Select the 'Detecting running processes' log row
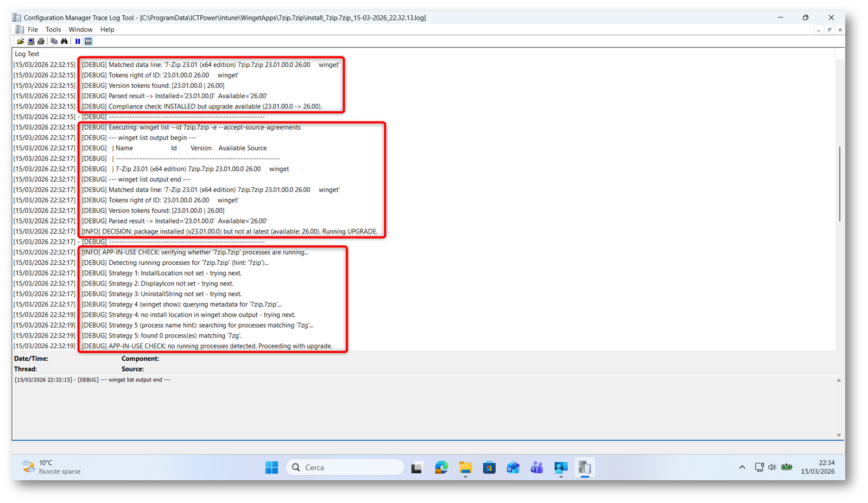This screenshot has height=503, width=868. (x=423, y=263)
